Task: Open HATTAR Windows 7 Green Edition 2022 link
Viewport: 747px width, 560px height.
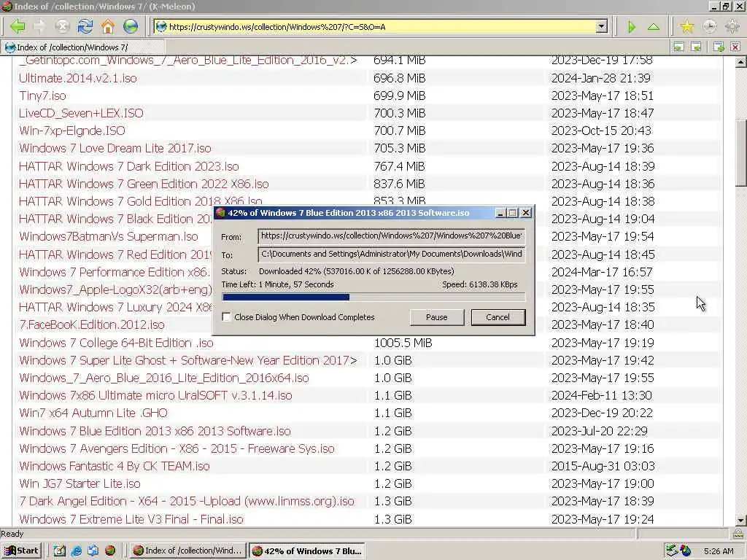Action: 144,184
